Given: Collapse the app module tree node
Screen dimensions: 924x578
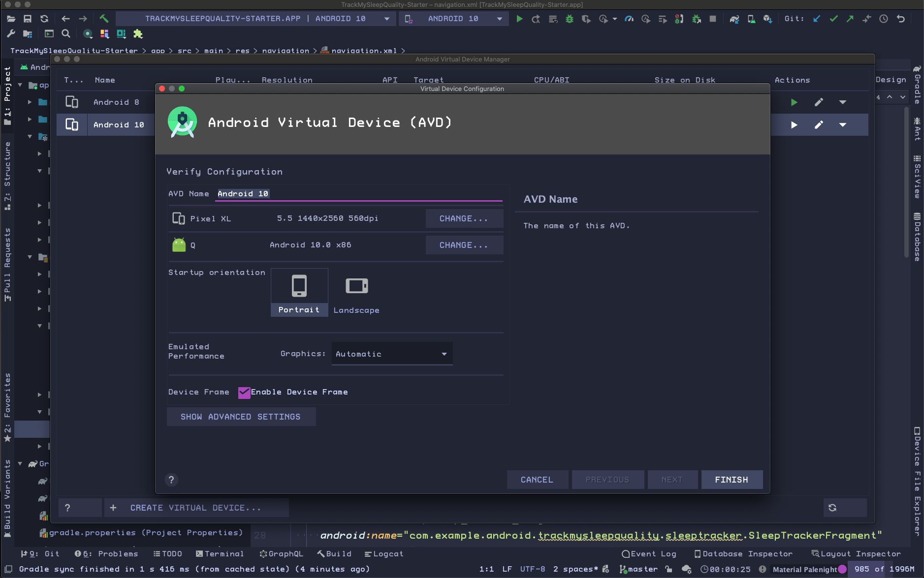Looking at the screenshot, I should [20, 85].
